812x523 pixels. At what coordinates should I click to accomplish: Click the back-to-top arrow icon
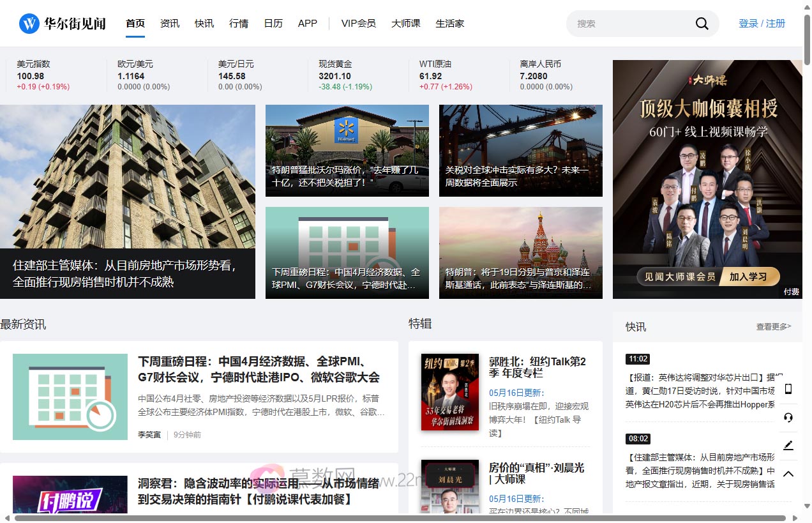coord(789,473)
